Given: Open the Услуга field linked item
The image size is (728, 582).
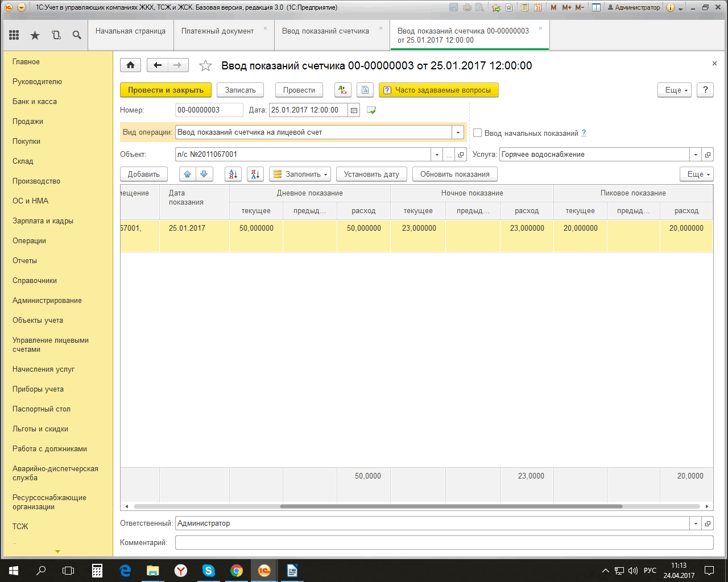Looking at the screenshot, I should click(x=708, y=155).
